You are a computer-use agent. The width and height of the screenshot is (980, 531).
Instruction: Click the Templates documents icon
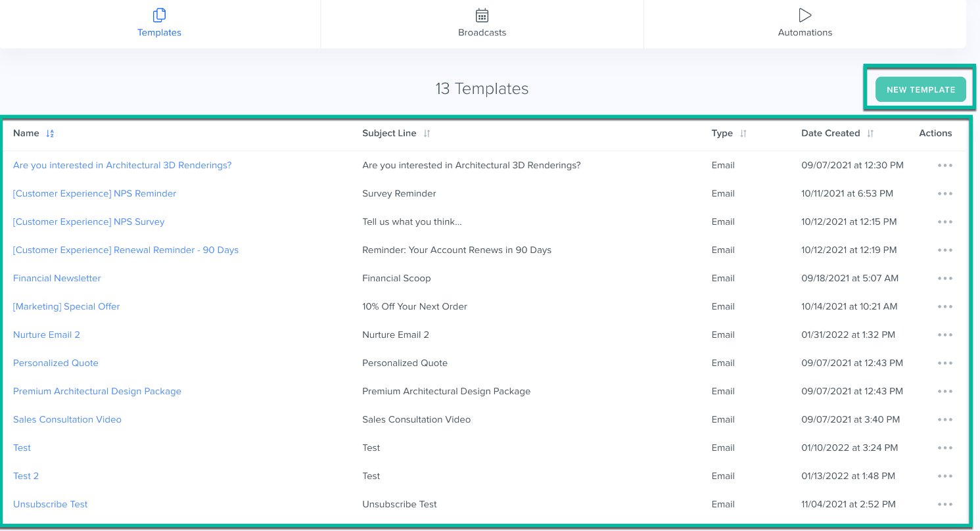(x=159, y=15)
